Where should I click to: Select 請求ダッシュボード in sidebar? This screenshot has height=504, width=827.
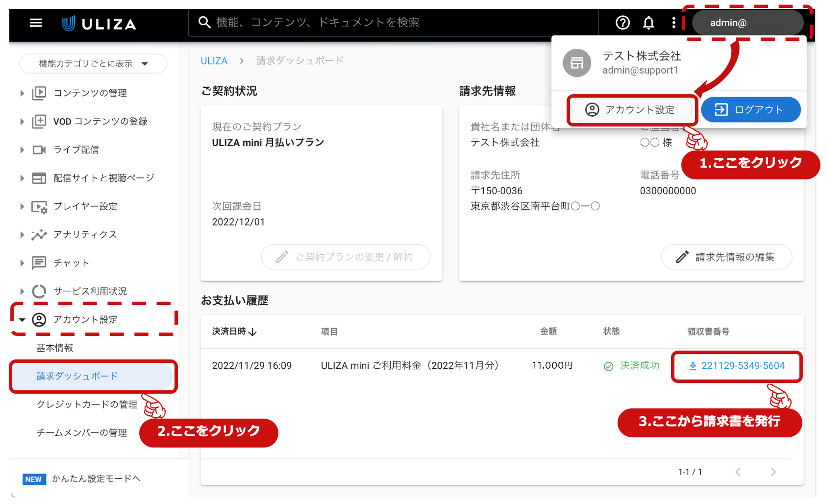pos(77,376)
